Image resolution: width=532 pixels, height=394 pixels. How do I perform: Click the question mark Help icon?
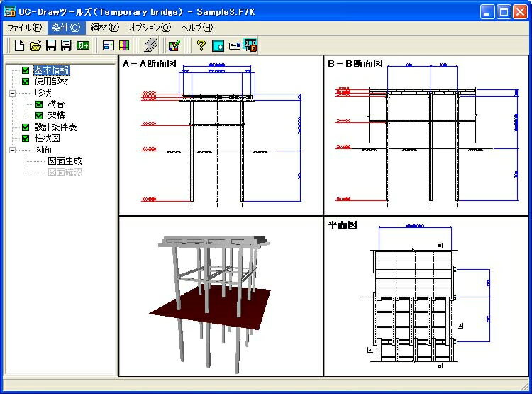[201, 45]
